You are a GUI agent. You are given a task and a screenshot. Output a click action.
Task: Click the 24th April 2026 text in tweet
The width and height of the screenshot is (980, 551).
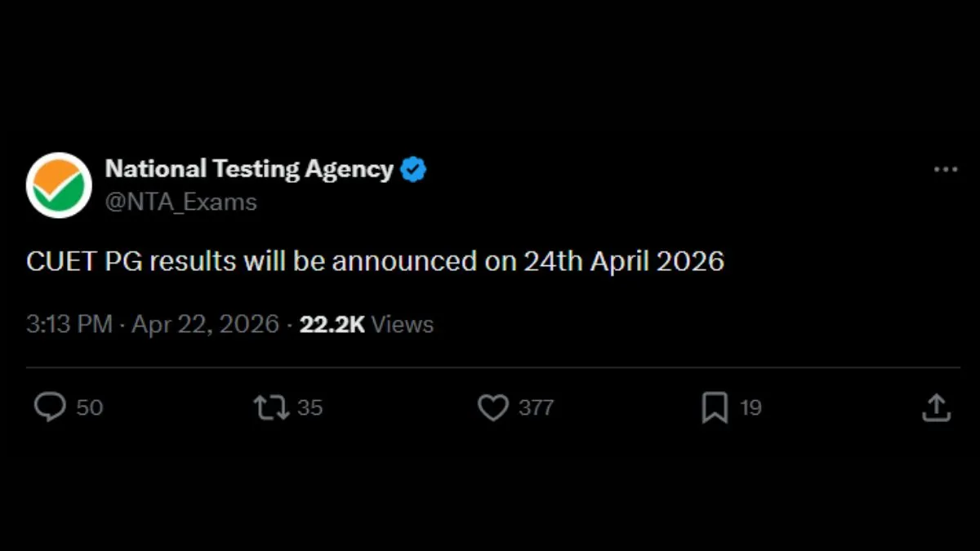[x=624, y=261]
